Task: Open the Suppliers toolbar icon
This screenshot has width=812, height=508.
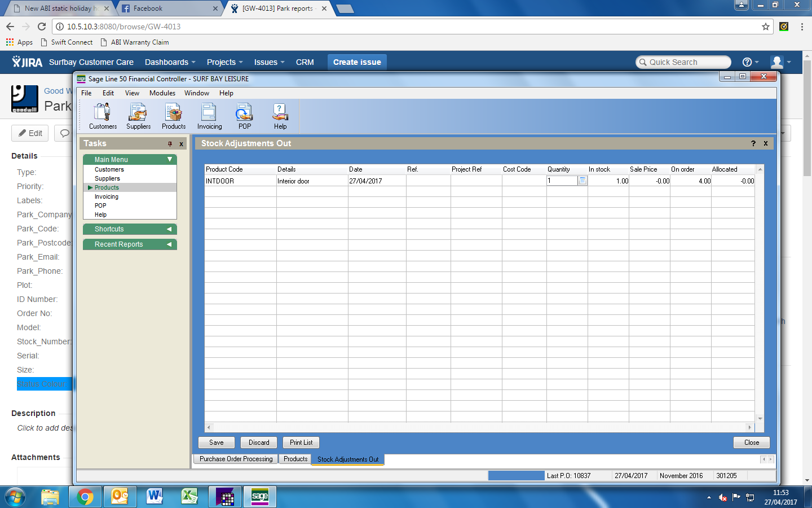Action: pos(138,116)
